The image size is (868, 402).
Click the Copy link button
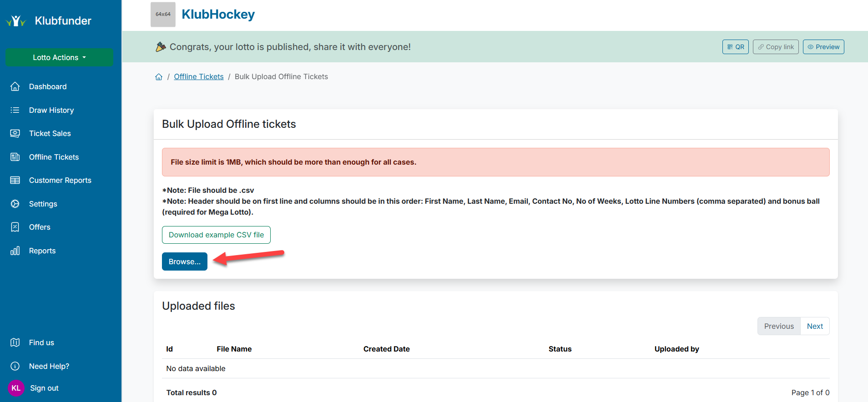(x=775, y=47)
